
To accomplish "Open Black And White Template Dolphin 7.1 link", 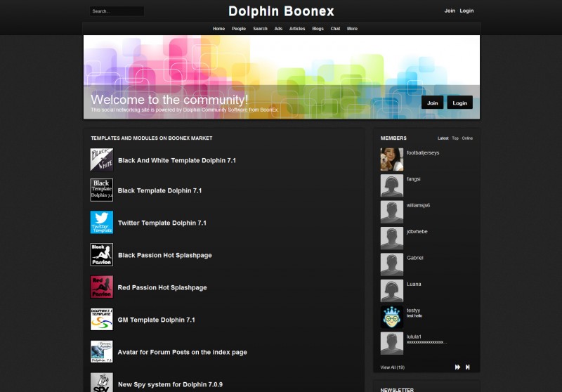I will pos(177,161).
